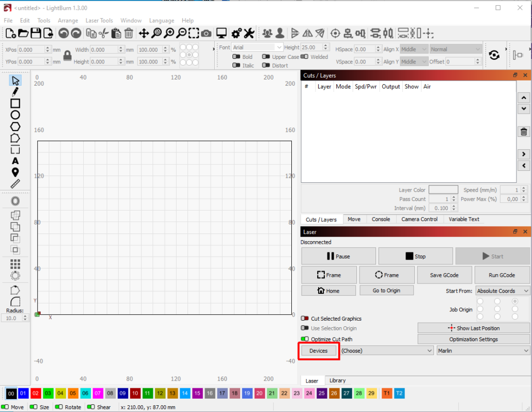Toggle Optimize Cut Path switch
This screenshot has height=412, width=532.
pos(305,339)
